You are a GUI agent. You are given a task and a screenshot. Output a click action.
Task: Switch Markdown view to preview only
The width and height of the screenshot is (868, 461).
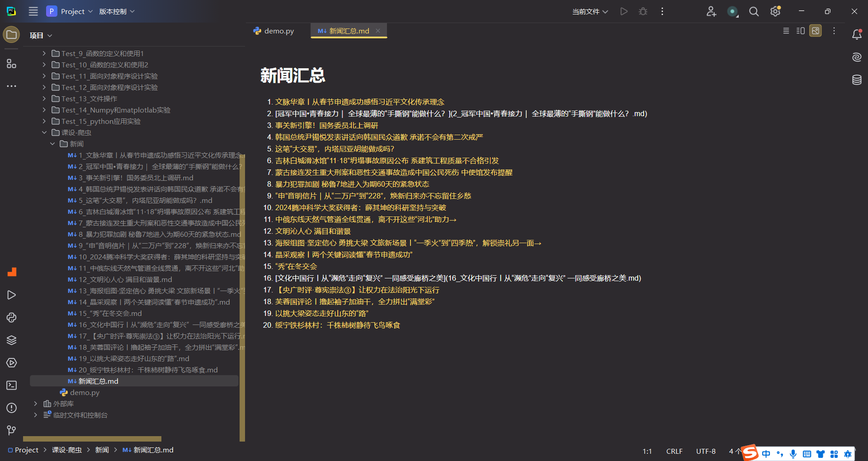pyautogui.click(x=816, y=31)
